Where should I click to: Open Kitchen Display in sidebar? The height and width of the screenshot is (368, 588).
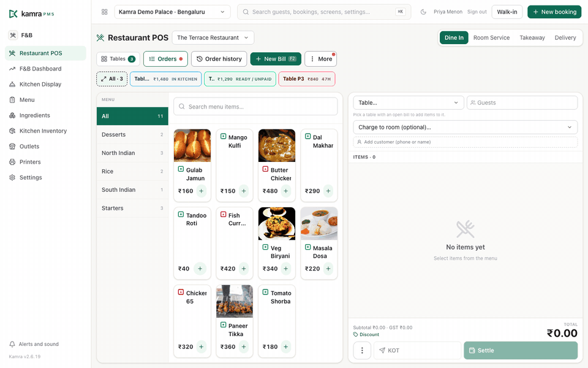[45, 85]
